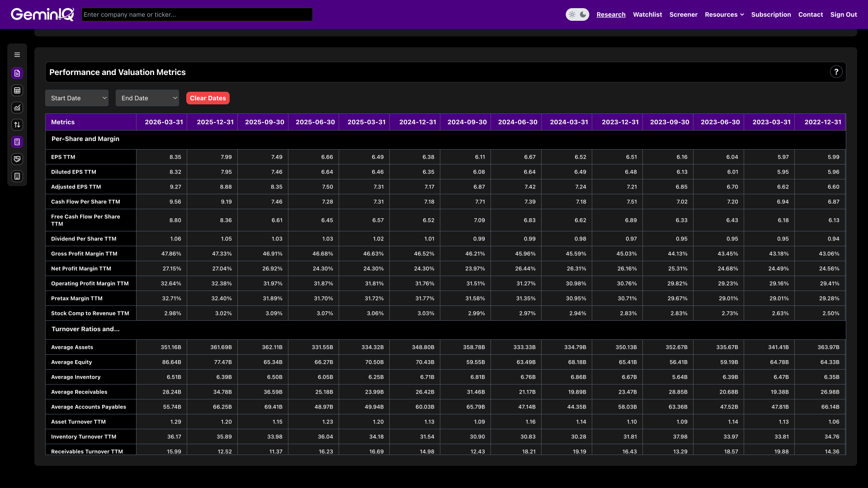Click the help question mark icon
This screenshot has height=488, width=868.
(836, 72)
